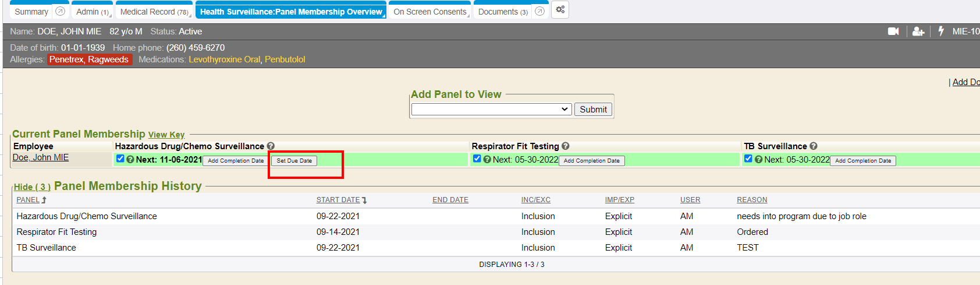Switch to the Medical Record tab
The image size is (980, 285).
click(154, 12)
